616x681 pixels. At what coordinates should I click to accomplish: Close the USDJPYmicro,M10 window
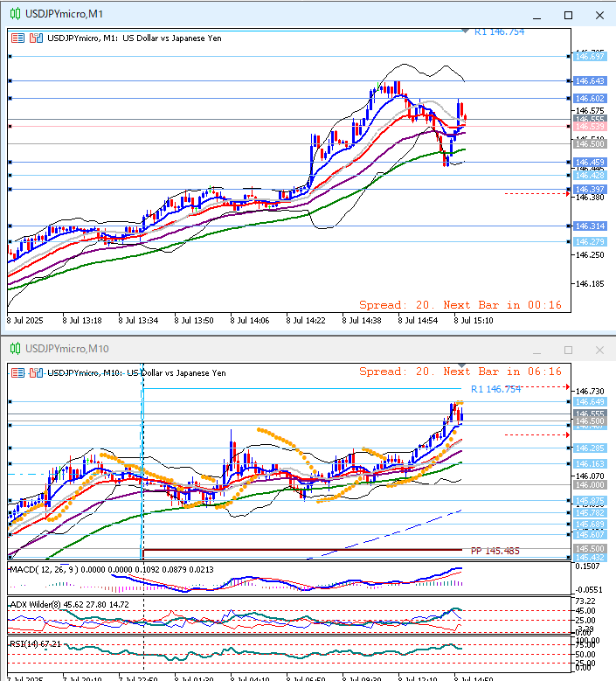point(600,350)
